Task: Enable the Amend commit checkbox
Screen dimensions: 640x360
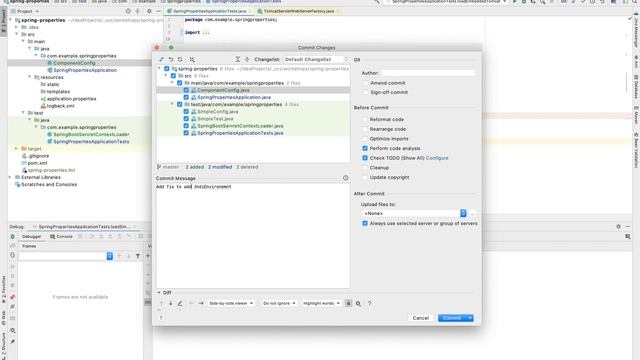Action: pyautogui.click(x=365, y=83)
